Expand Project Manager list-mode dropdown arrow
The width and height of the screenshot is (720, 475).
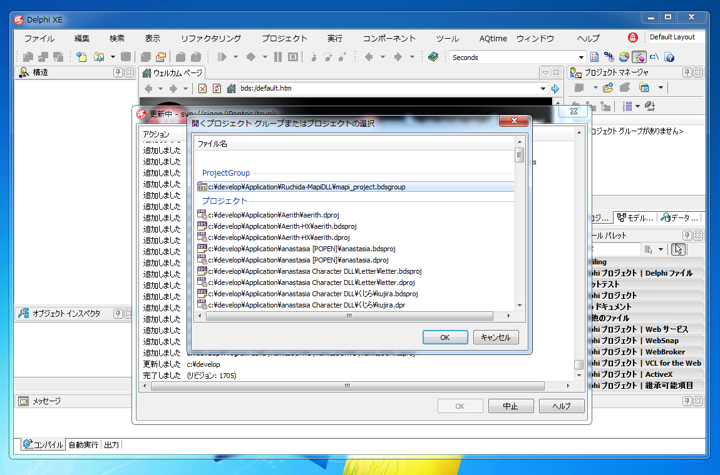point(638,106)
